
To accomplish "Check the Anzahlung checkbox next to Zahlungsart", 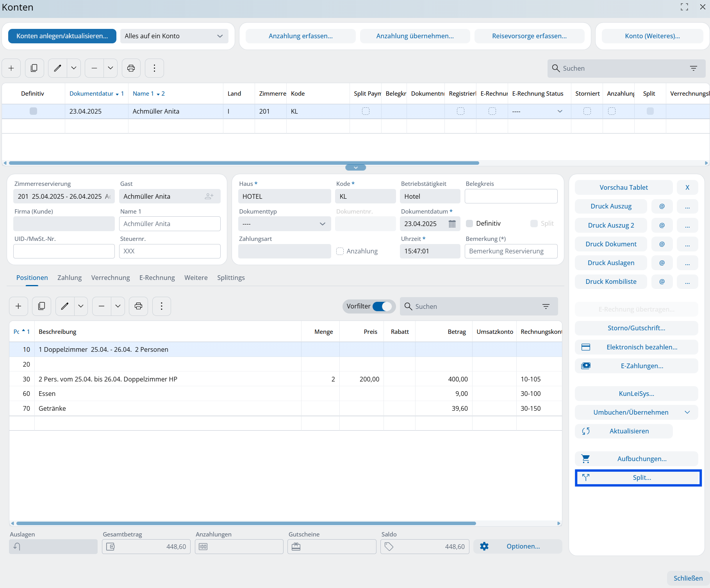I will tap(340, 251).
